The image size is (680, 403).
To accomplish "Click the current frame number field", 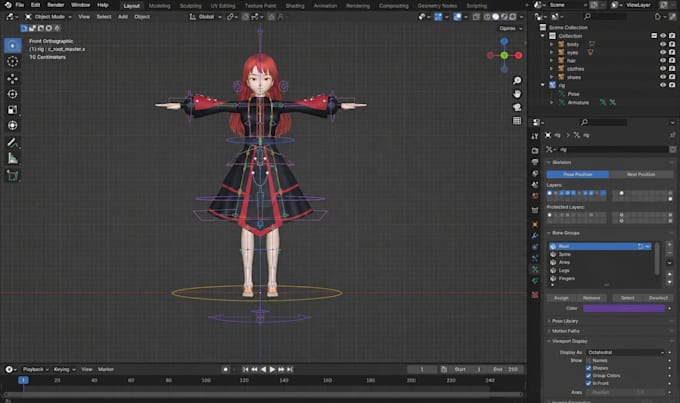I will click(x=422, y=370).
